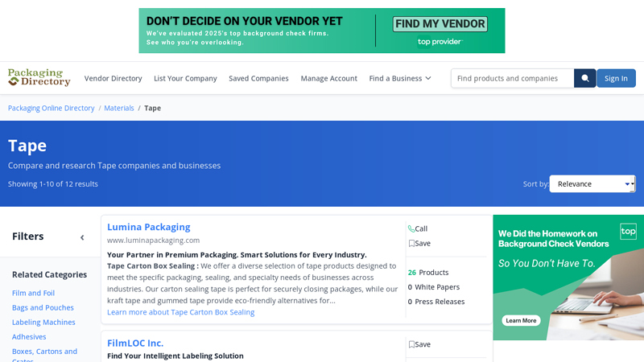
Task: Collapse the Filters panel chevron
Action: pos(81,237)
